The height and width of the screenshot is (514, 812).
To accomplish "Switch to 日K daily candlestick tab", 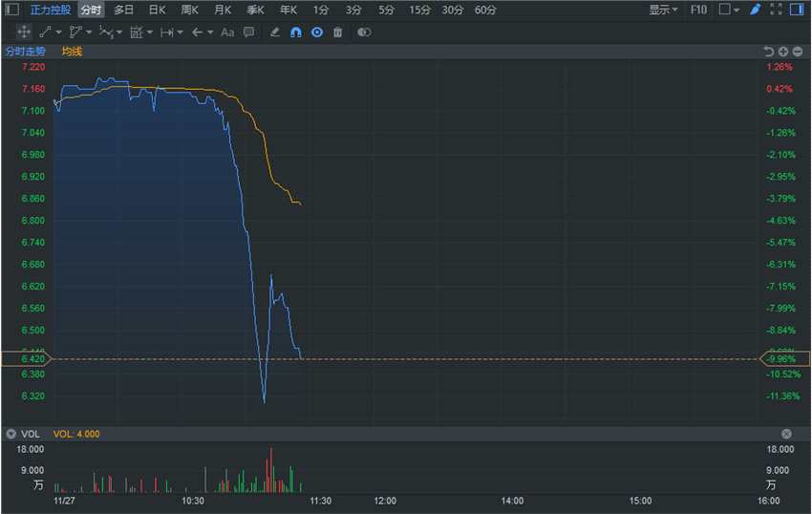I will (157, 10).
